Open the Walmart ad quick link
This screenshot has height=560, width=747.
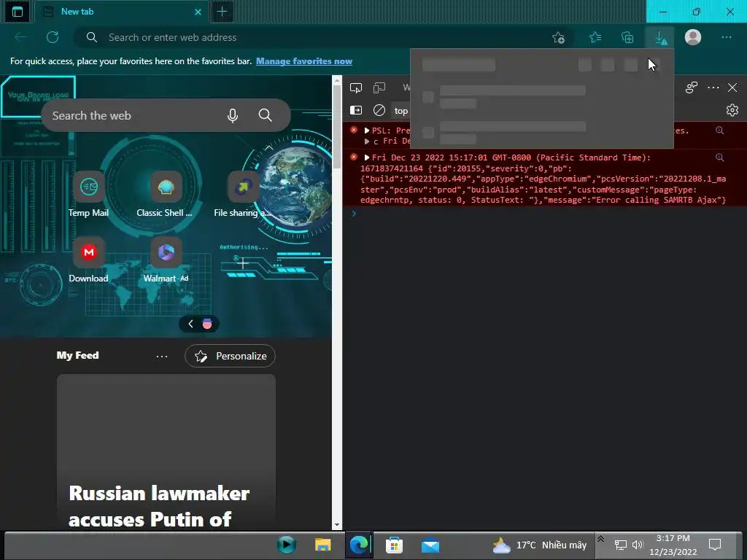166,260
